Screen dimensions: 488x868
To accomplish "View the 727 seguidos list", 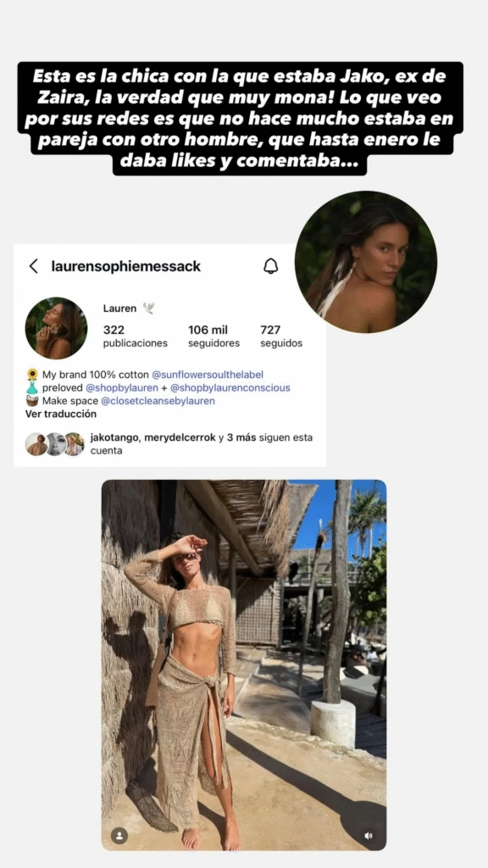I will tap(281, 336).
